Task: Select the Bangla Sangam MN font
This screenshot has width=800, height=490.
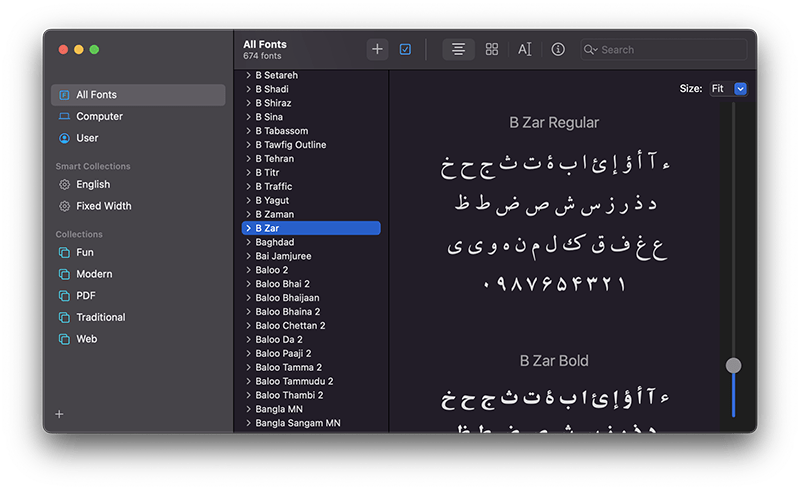Action: [x=311, y=423]
